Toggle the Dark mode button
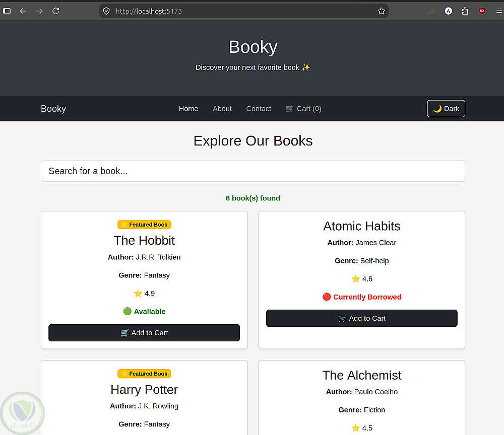Image resolution: width=504 pixels, height=435 pixels. point(446,109)
